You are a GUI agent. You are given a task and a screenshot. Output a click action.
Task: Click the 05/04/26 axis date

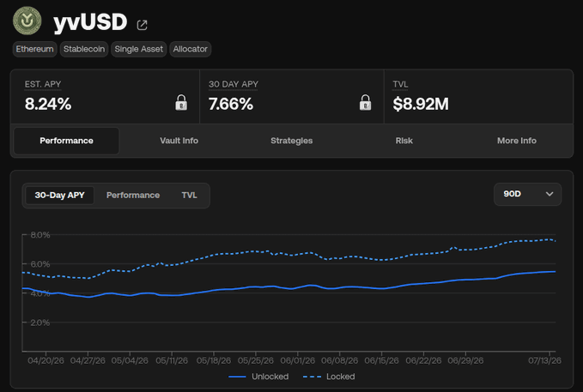click(130, 360)
